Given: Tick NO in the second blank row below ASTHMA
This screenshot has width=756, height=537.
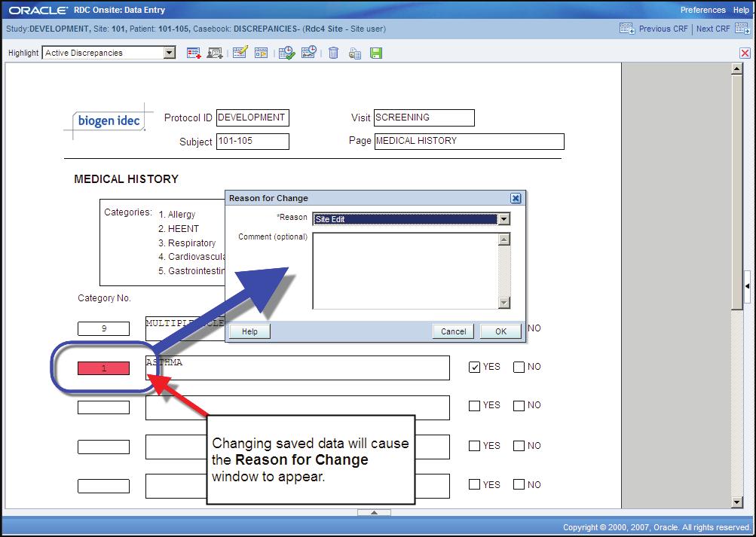Looking at the screenshot, I should click(x=519, y=446).
